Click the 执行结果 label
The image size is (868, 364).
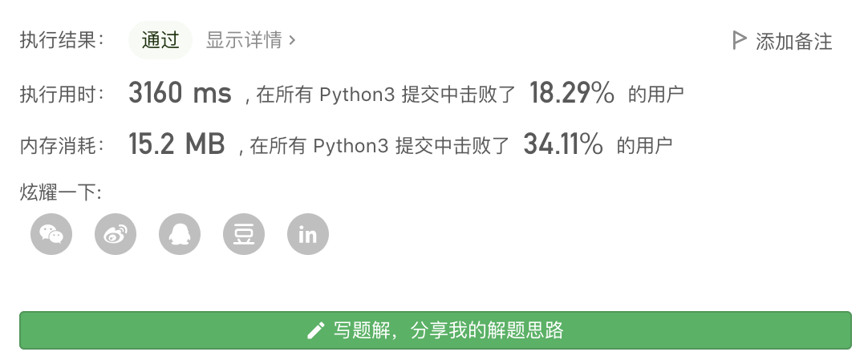point(62,41)
